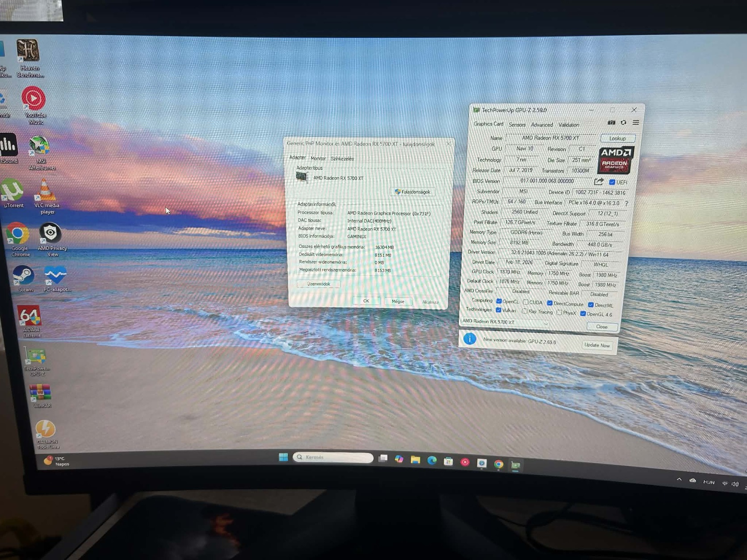This screenshot has width=747, height=560.
Task: Click the Üzemmódok button
Action: [x=319, y=284]
